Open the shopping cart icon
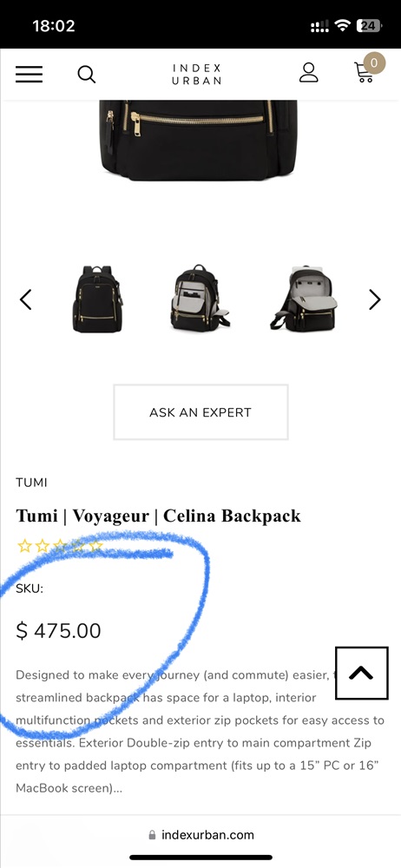The width and height of the screenshot is (401, 868). 367,69
